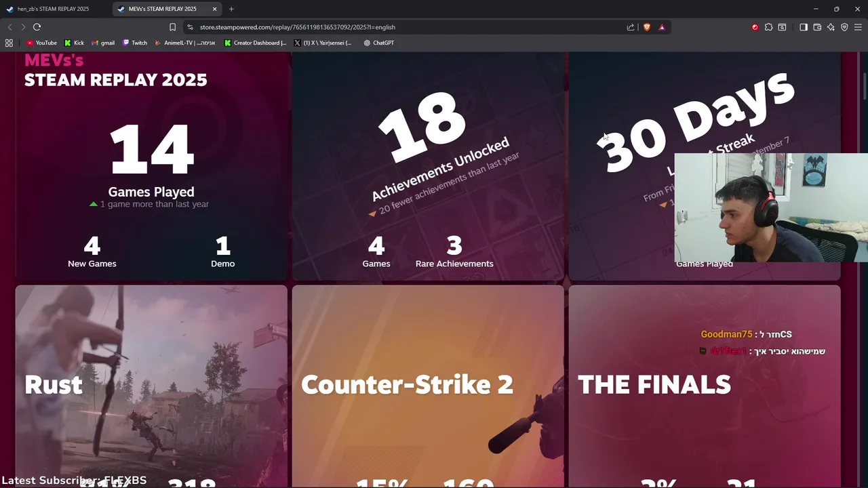Image resolution: width=868 pixels, height=488 pixels.
Task: Click the browser forward arrow
Action: (x=23, y=27)
